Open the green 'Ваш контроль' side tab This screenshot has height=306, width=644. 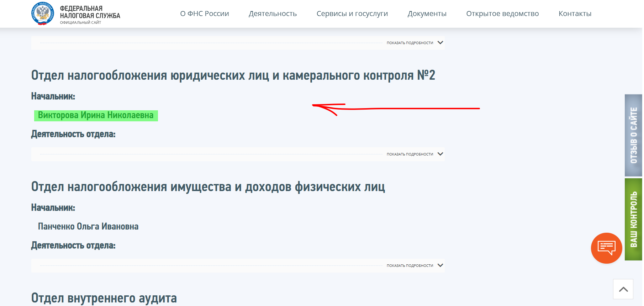click(x=633, y=219)
